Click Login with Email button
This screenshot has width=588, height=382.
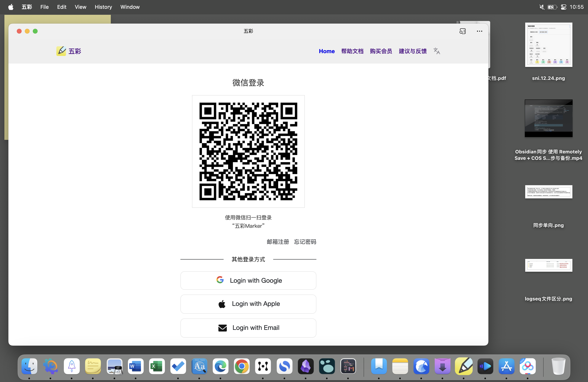point(248,328)
